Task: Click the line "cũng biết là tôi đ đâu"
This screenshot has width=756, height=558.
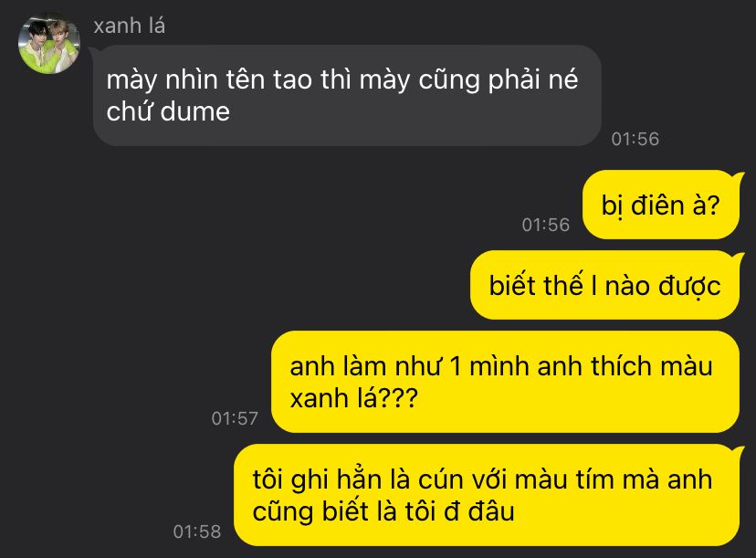Action: (383, 511)
